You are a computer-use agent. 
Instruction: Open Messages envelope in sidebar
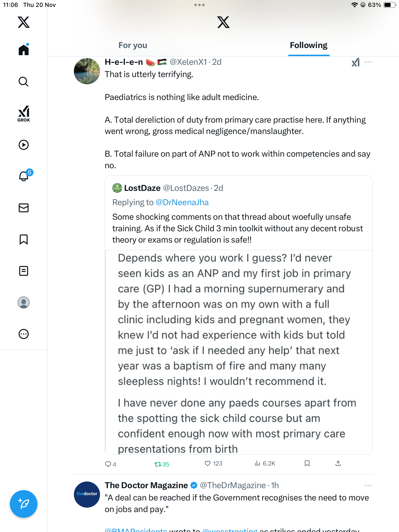24,208
